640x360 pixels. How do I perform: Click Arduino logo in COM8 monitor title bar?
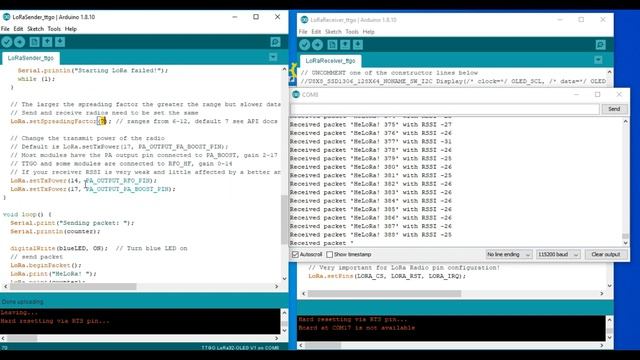(x=296, y=94)
